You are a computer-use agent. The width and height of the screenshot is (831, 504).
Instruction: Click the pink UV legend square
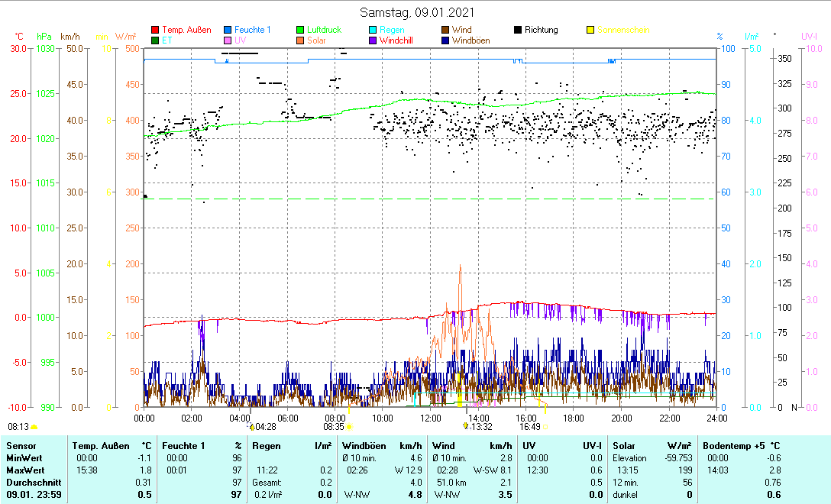pos(228,40)
